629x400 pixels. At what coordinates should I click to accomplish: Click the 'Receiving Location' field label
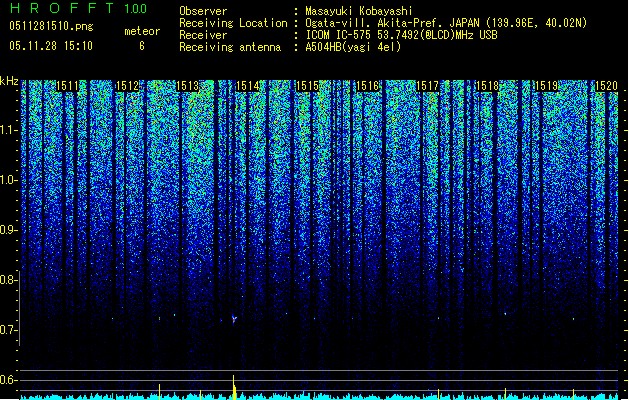pyautogui.click(x=233, y=23)
